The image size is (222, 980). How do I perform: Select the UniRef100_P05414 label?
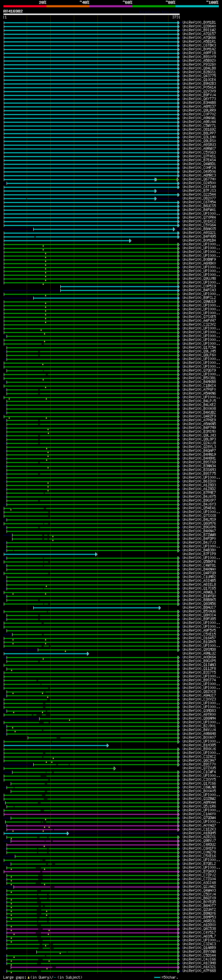[x=199, y=88]
